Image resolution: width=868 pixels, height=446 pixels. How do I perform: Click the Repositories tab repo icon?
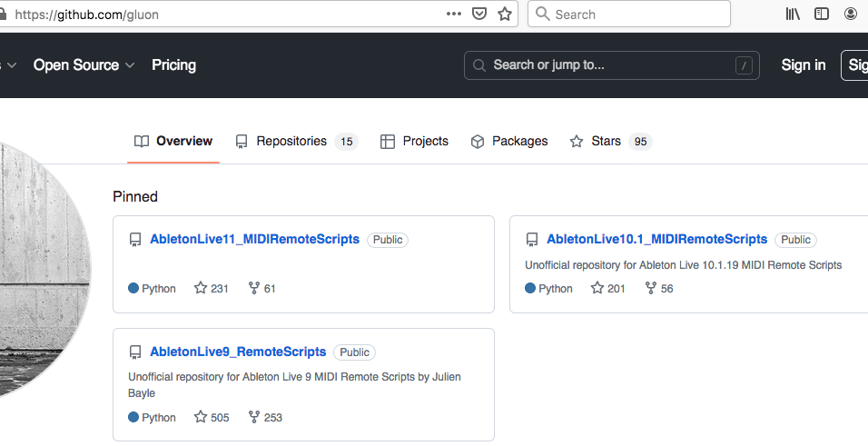[242, 142]
